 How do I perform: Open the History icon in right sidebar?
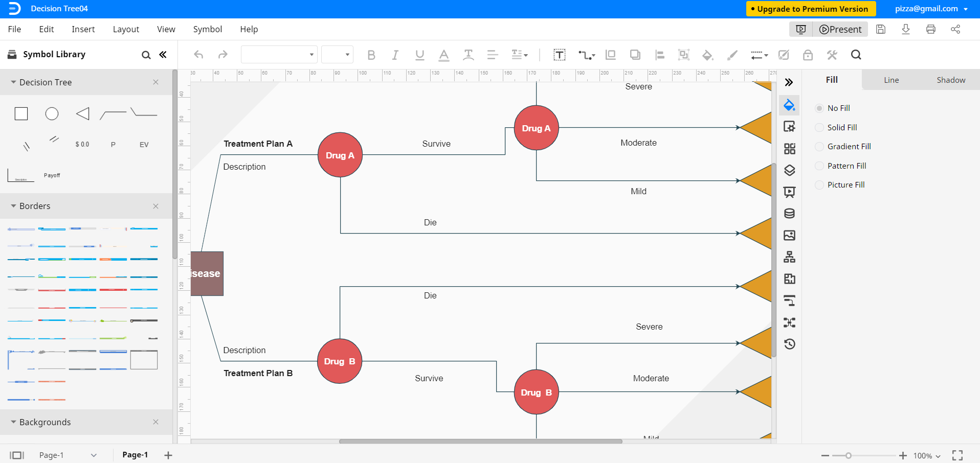point(789,344)
